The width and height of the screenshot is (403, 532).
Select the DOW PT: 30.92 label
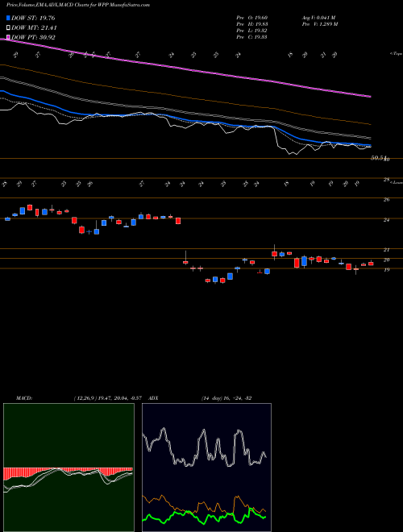click(33, 37)
